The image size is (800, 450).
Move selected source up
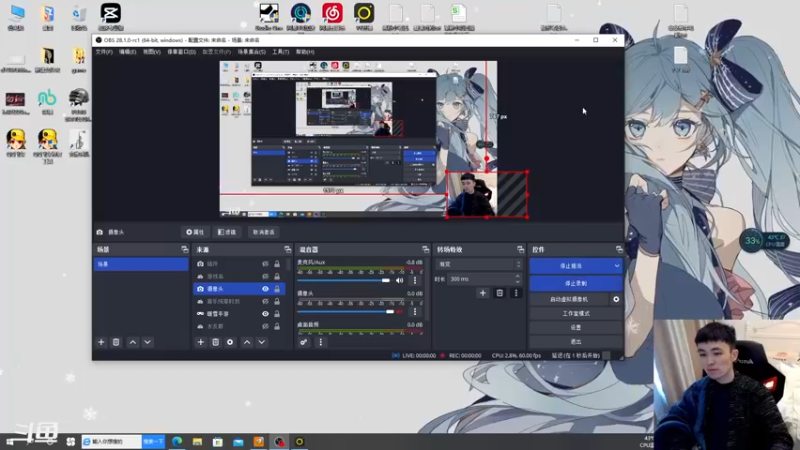[x=247, y=342]
